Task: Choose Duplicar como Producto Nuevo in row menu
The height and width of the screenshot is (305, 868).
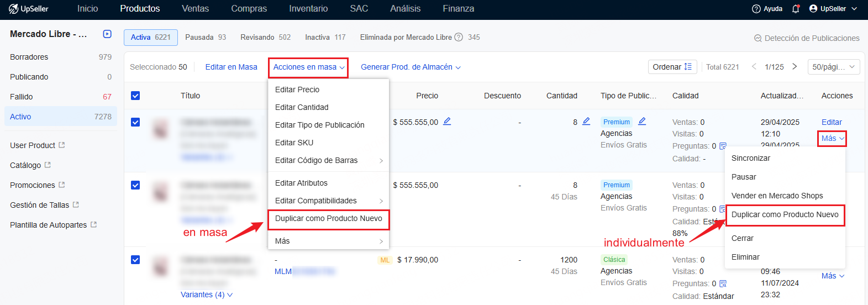Action: click(785, 214)
